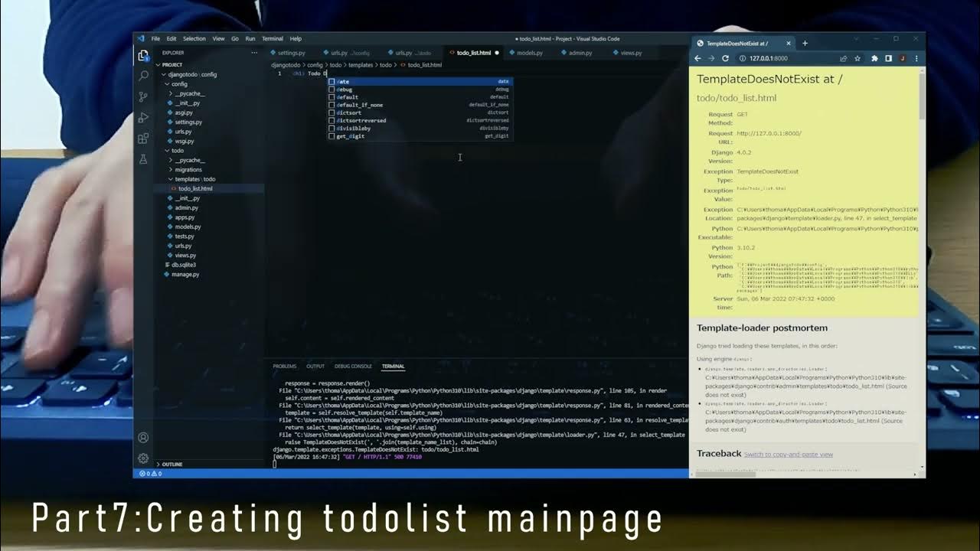Open the Search view in activity bar

(x=142, y=77)
